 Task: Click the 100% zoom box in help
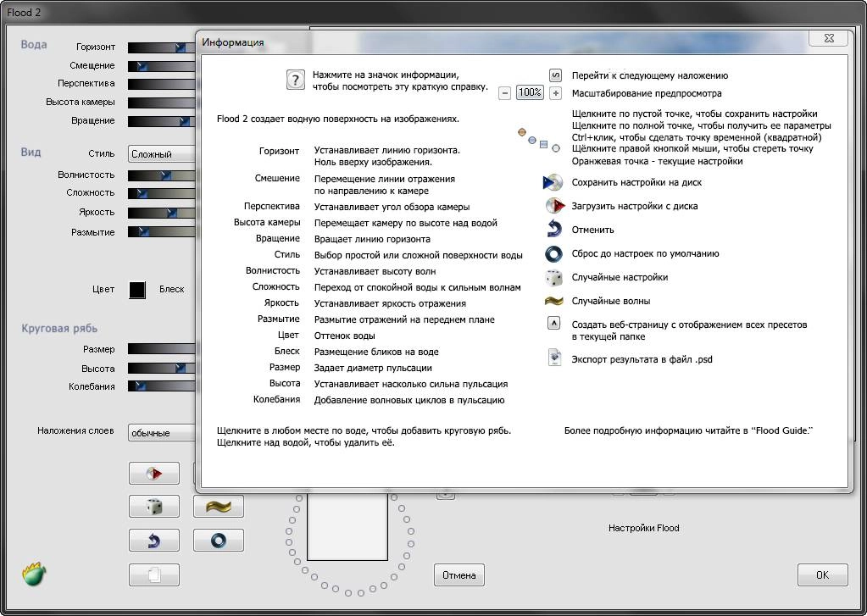coord(530,92)
